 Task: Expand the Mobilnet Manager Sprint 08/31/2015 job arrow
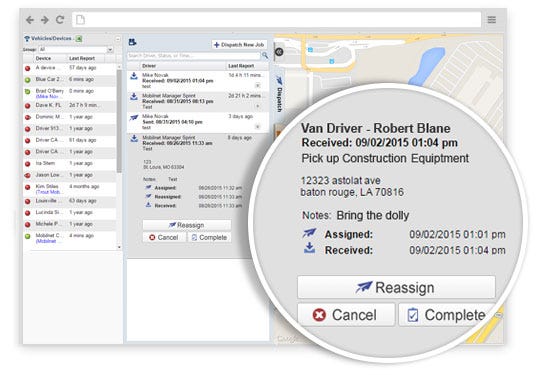coord(258,106)
